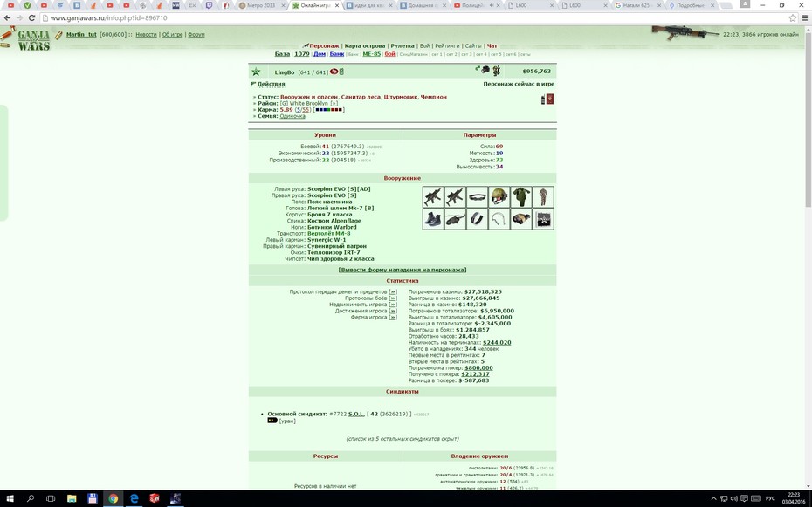Open the ME-85 quick link
The image size is (812, 507).
(x=371, y=54)
